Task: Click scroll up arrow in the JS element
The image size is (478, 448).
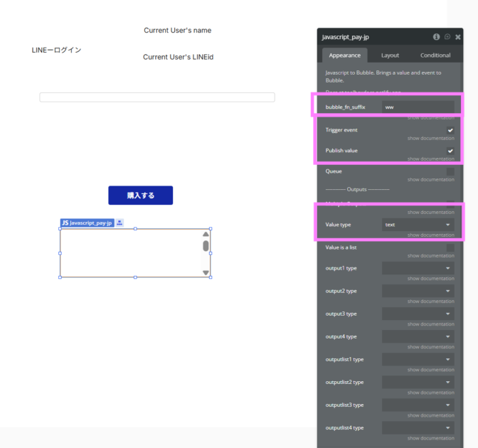Action: [206, 234]
